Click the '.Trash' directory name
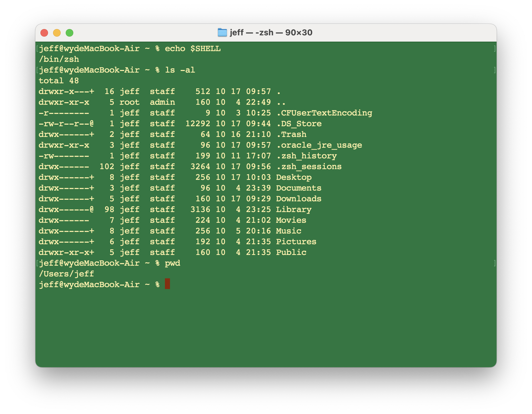The width and height of the screenshot is (532, 414). (291, 134)
